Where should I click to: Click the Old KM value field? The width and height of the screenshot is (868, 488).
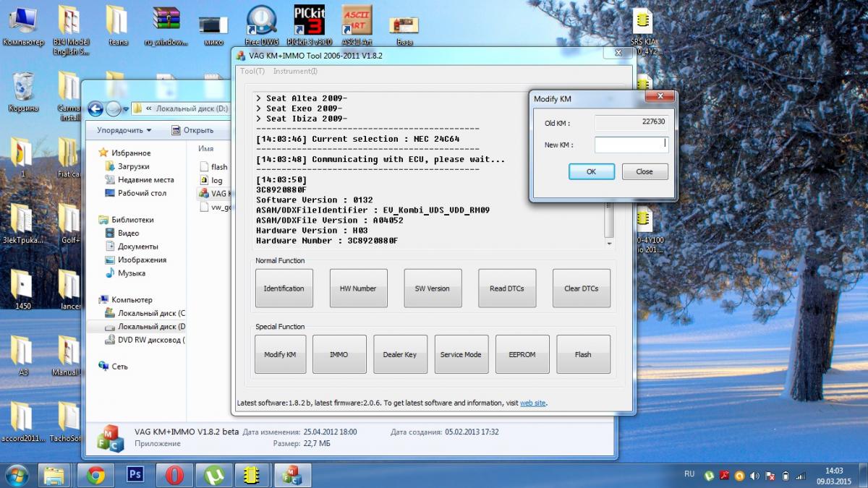[x=631, y=123]
